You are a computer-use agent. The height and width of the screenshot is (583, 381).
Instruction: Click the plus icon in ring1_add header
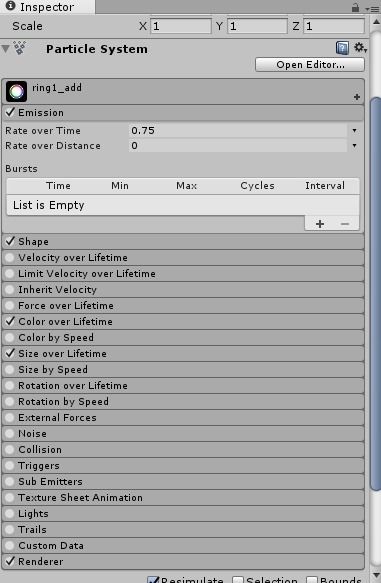[357, 97]
